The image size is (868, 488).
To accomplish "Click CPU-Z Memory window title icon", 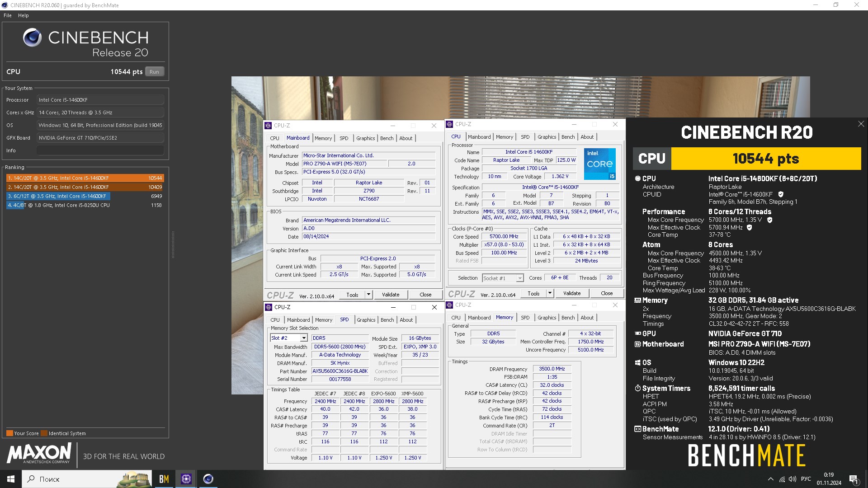I will point(449,305).
